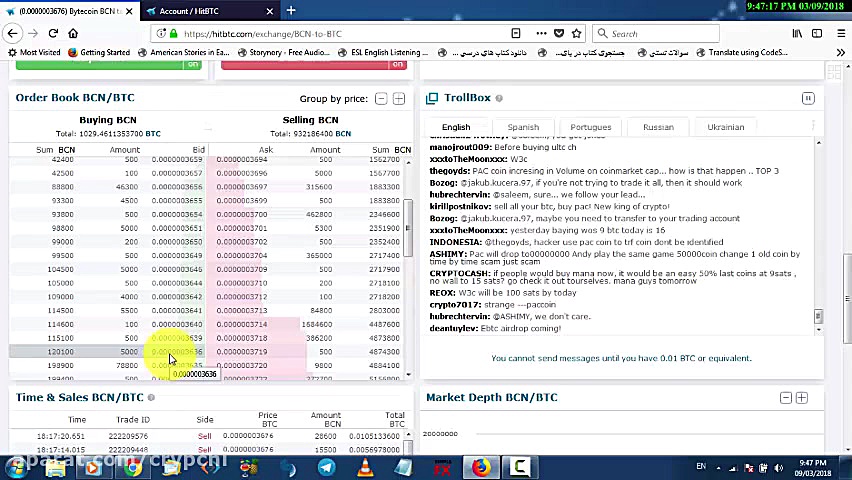
Task: Click the TrollBox chat scrollbar thumb
Action: point(818,316)
